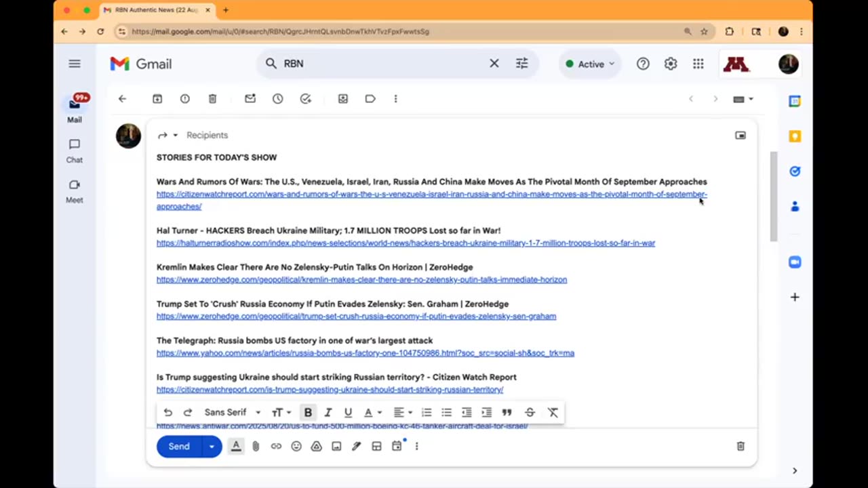868x488 pixels.
Task: Delete this conversation with the trash icon
Action: click(212, 99)
